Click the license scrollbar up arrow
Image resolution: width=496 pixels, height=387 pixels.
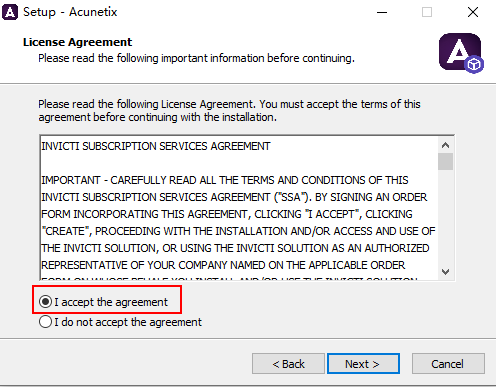(445, 145)
